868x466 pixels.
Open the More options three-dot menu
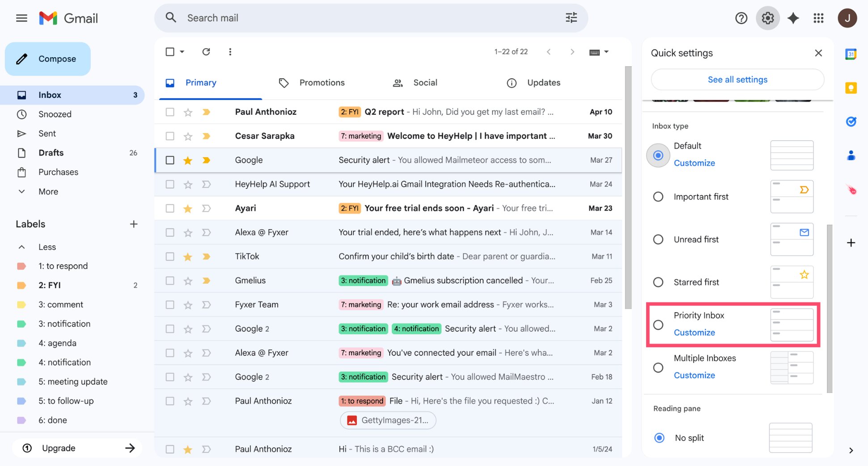pyautogui.click(x=230, y=52)
